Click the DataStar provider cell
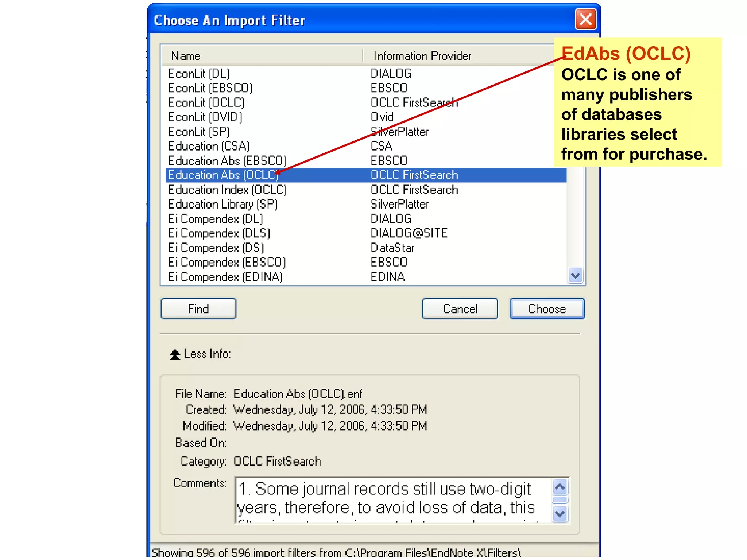The height and width of the screenshot is (560, 747). pos(392,248)
